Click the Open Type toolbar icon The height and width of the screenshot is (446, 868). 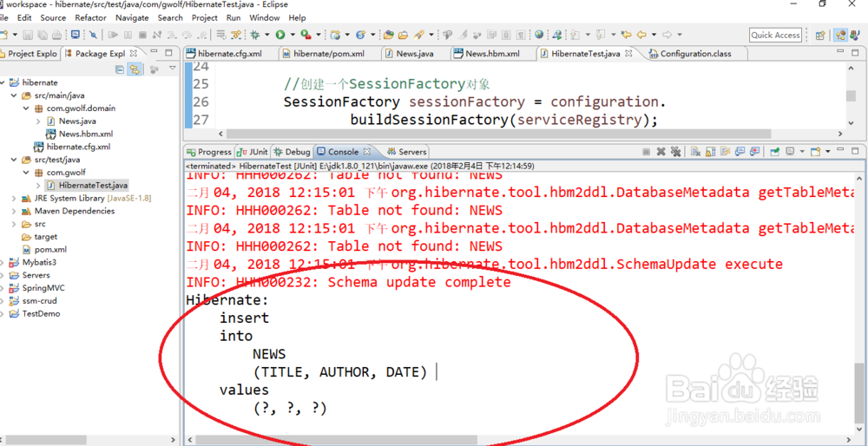(x=388, y=35)
